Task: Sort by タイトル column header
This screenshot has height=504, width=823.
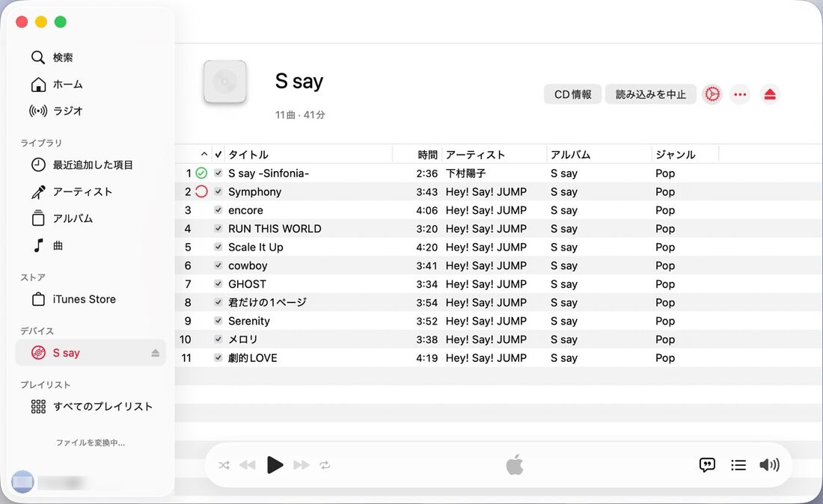Action: 248,155
